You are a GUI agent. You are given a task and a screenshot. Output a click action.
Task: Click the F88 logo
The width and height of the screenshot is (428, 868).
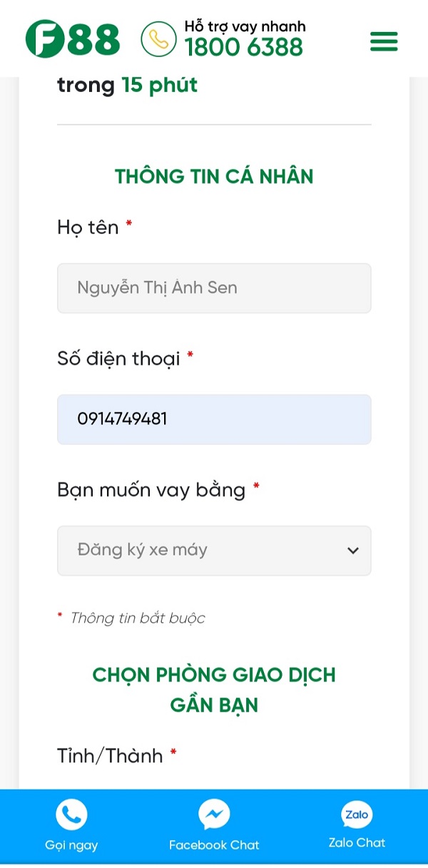[x=72, y=39]
